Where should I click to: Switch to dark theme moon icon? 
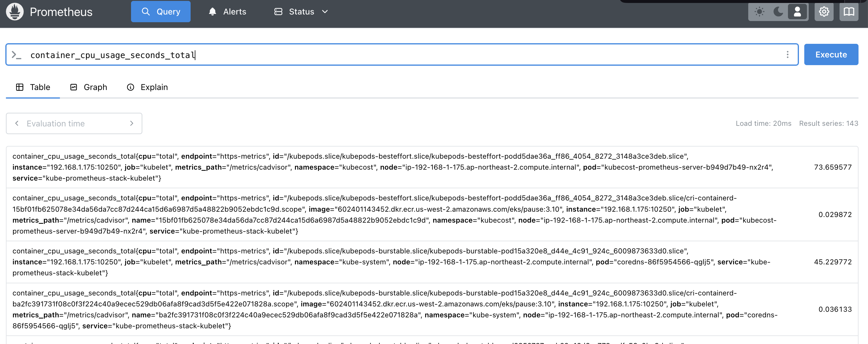(x=778, y=12)
